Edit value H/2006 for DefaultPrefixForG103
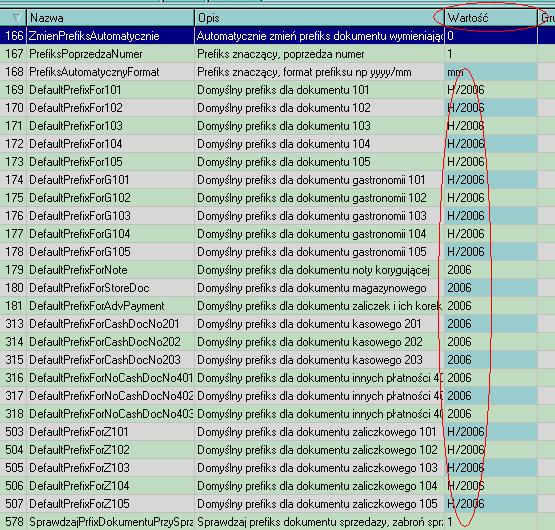The height and width of the screenshot is (530, 555). coord(491,216)
